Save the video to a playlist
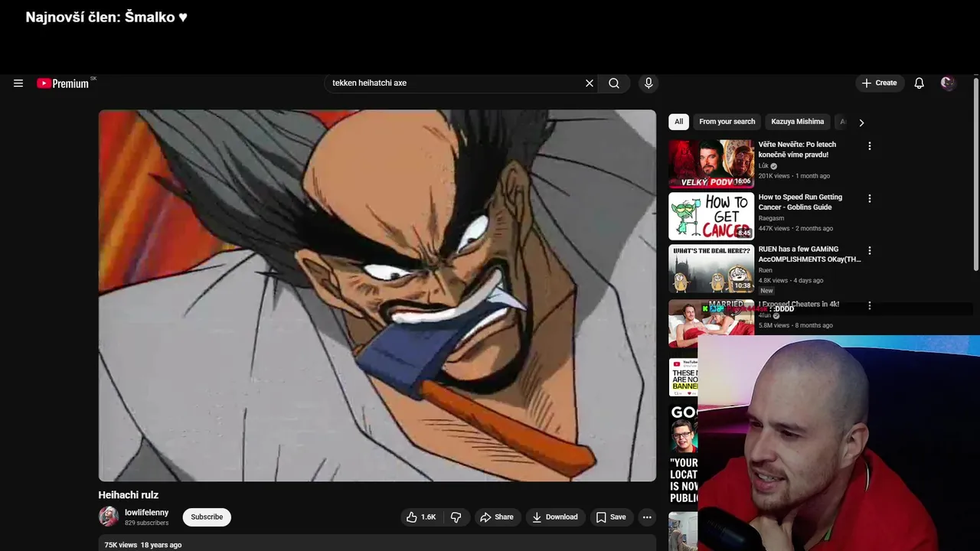This screenshot has height=551, width=980. point(611,517)
